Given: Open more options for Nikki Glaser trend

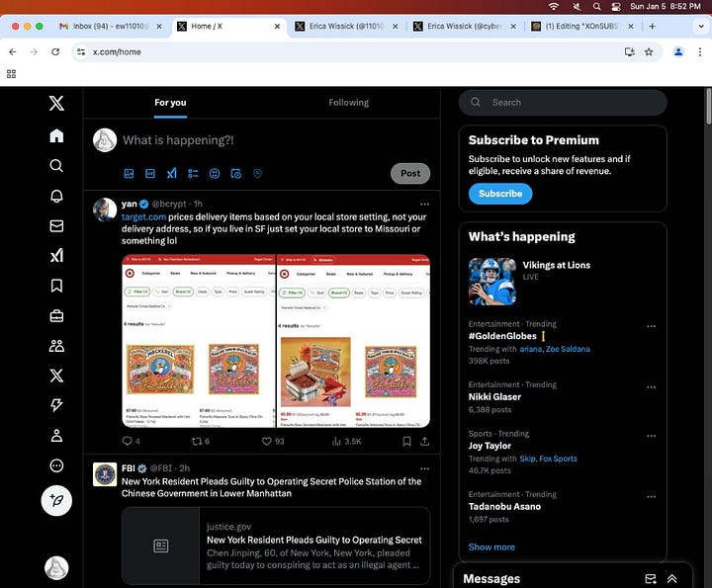Looking at the screenshot, I should (651, 387).
